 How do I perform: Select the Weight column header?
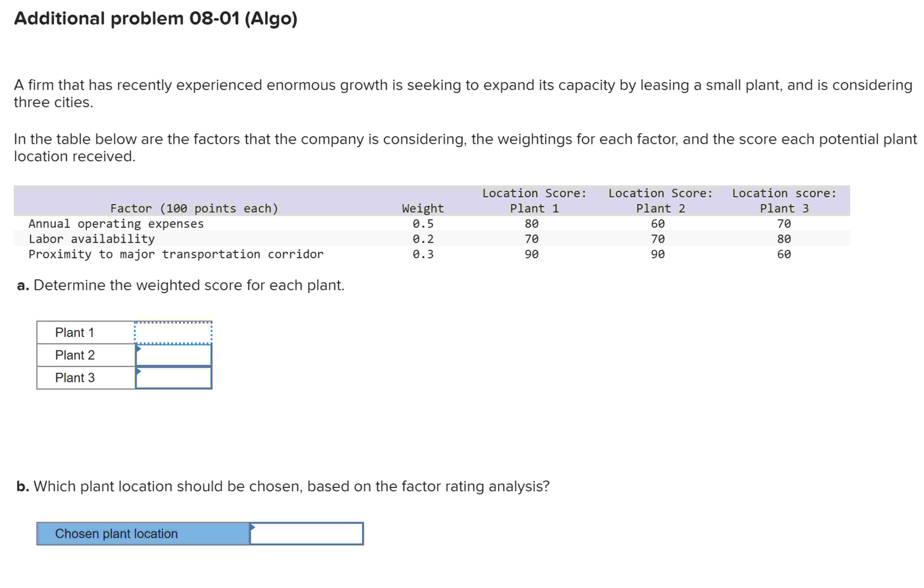click(x=422, y=208)
